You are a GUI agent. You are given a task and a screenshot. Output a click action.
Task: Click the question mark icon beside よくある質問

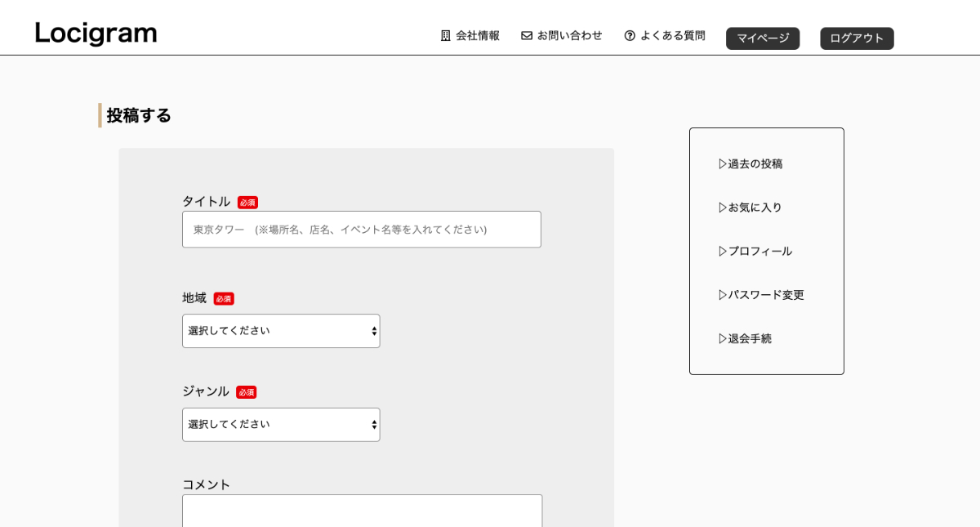(x=630, y=36)
